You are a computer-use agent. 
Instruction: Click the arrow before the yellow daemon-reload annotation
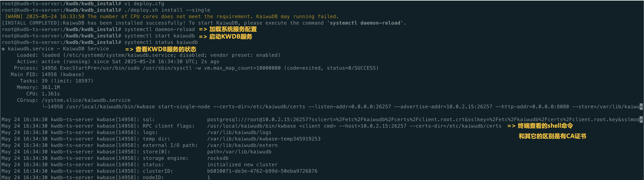203,29
